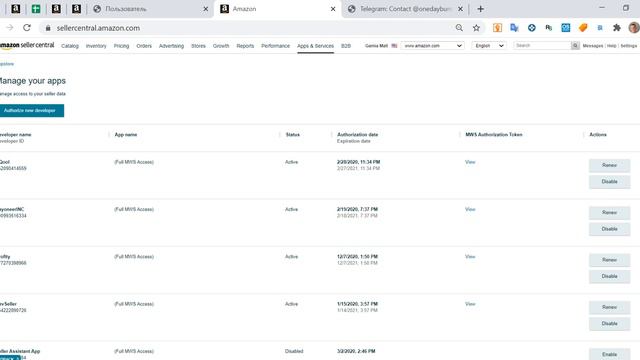
Task: Submit search with the magnifier button
Action: click(575, 46)
